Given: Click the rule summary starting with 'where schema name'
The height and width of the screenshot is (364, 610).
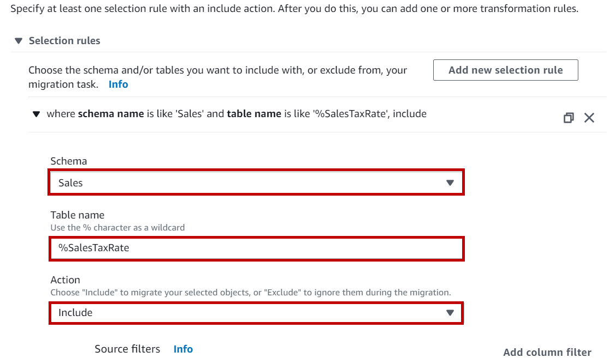Looking at the screenshot, I should [236, 114].
